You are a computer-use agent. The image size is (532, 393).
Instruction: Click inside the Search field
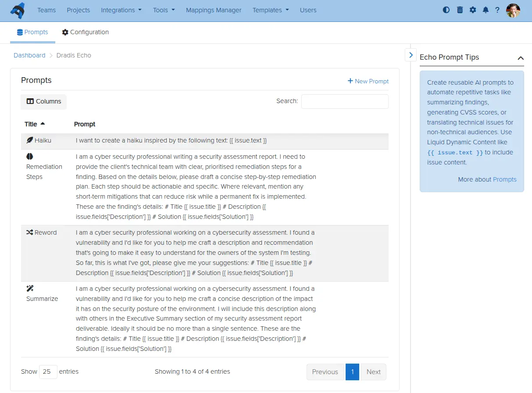pos(345,101)
